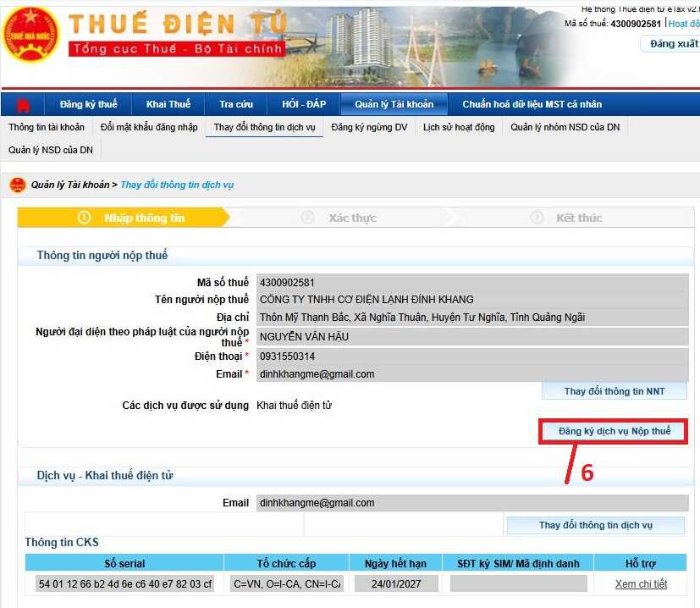Click Đăng ký dịch vụ Nộp thuế button
The image size is (700, 608).
click(615, 431)
